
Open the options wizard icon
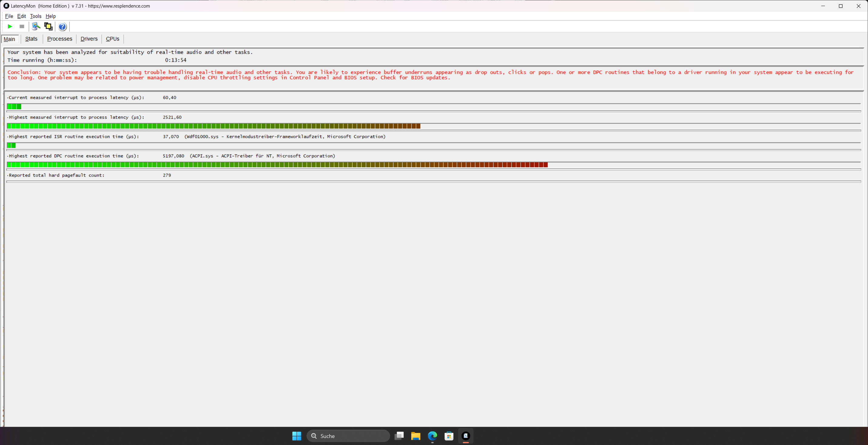point(36,26)
